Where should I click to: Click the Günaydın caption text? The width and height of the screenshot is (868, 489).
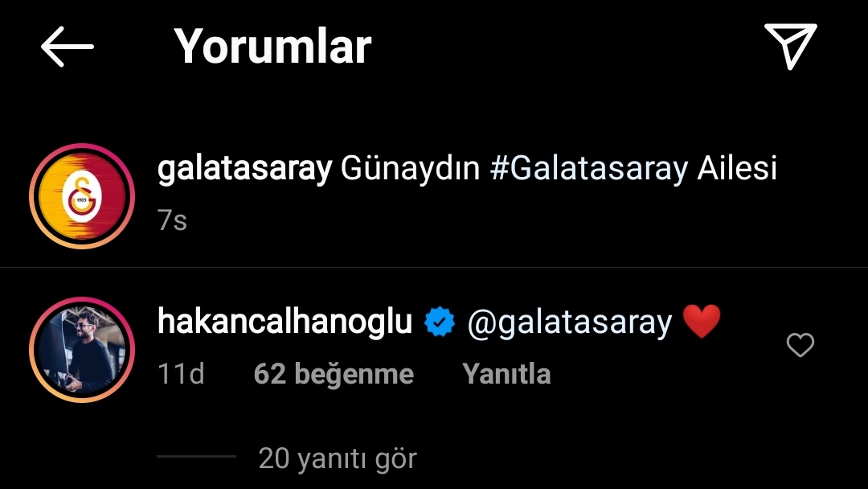point(410,168)
